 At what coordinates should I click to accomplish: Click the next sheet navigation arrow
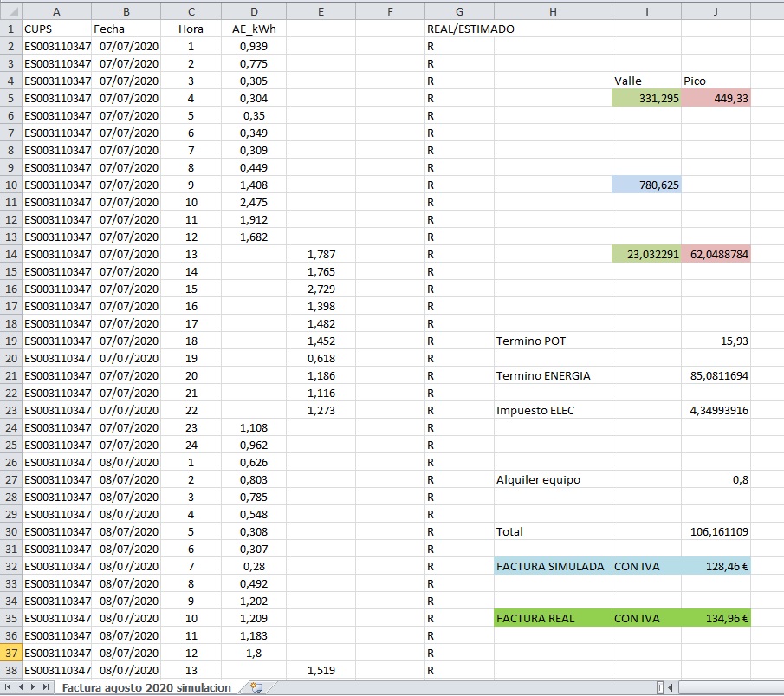(33, 687)
